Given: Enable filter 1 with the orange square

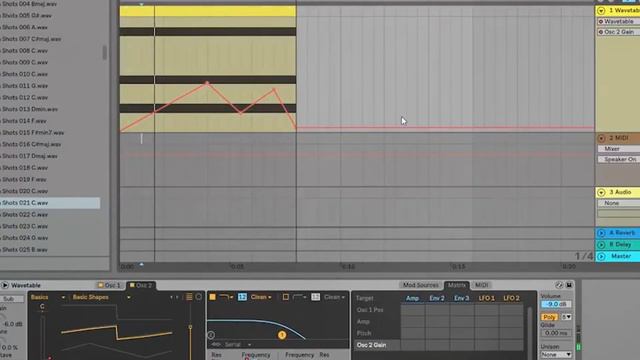Looking at the screenshot, I should coord(213,297).
